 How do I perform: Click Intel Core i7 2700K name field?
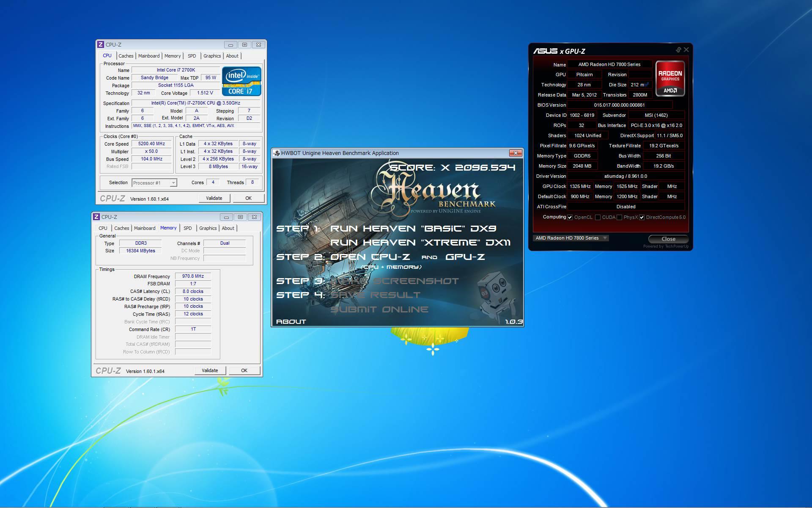click(x=176, y=70)
